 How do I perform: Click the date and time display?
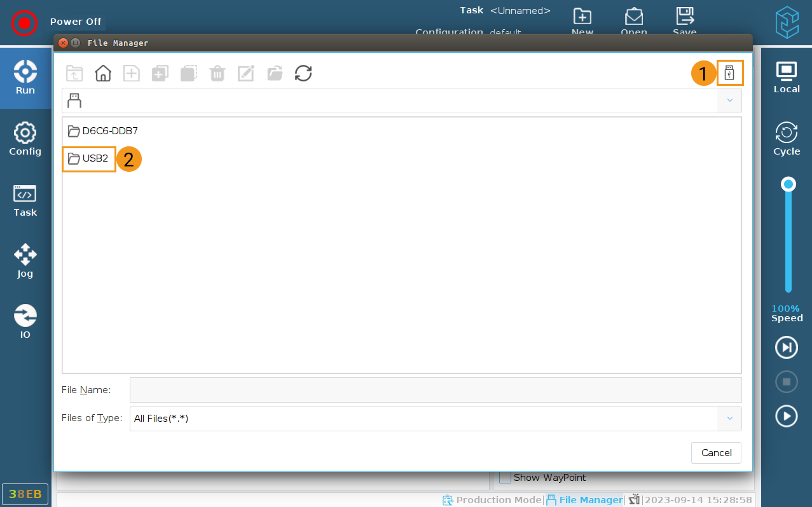699,500
